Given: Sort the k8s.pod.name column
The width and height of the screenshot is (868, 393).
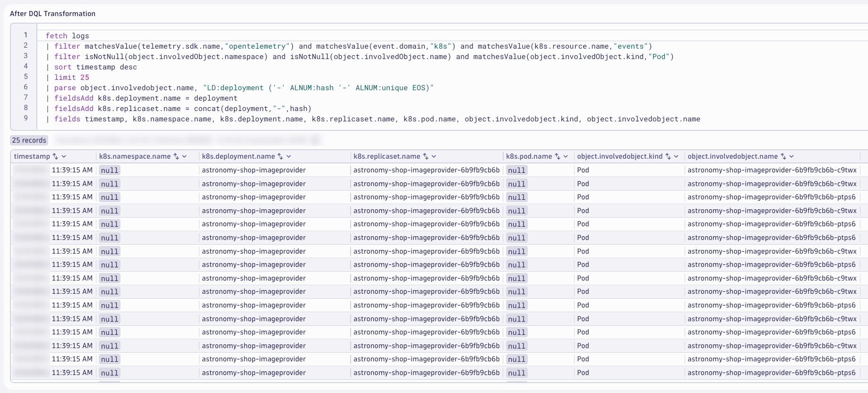Looking at the screenshot, I should click(x=558, y=156).
